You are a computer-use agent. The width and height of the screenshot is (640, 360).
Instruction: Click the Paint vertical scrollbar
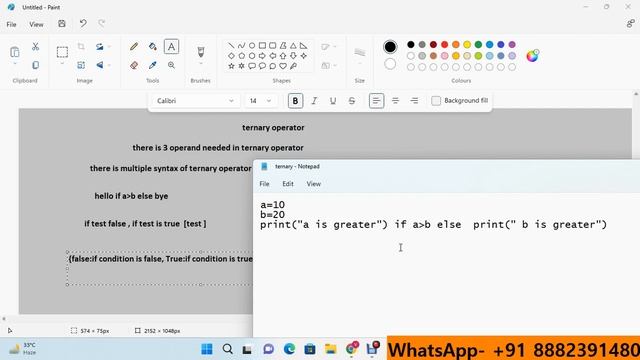tap(636, 204)
